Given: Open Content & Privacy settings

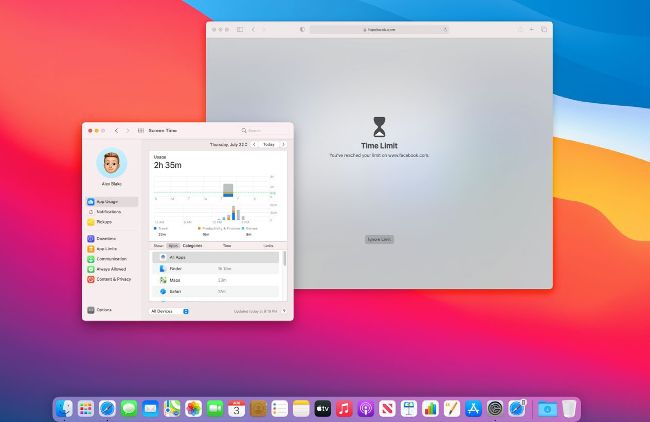Looking at the screenshot, I should click(112, 279).
